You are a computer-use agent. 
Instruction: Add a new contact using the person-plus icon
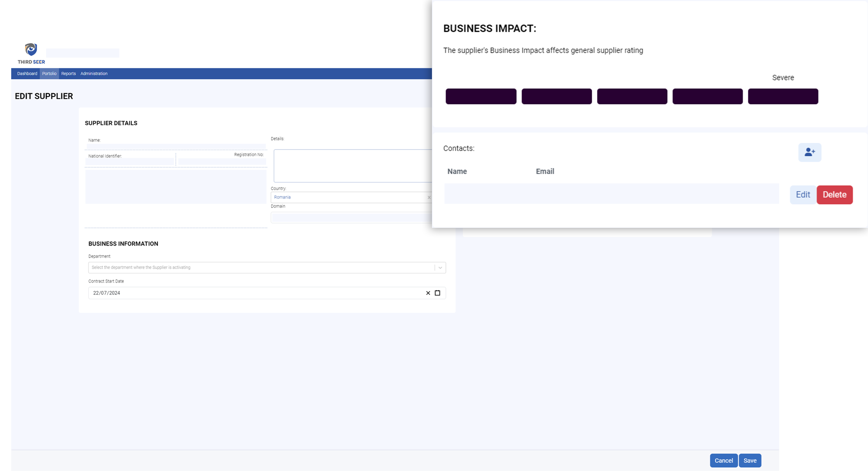pyautogui.click(x=809, y=152)
